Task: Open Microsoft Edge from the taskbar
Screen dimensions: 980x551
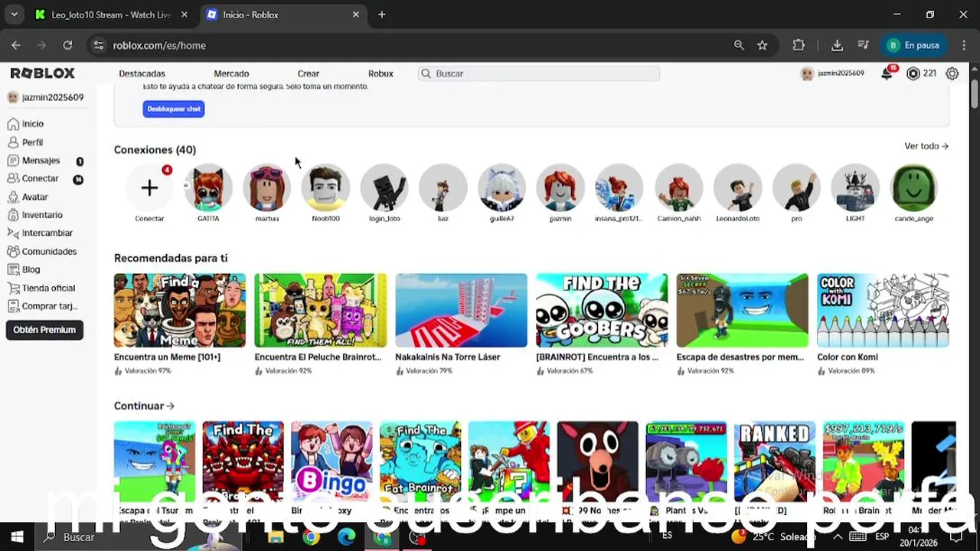Action: tap(346, 537)
